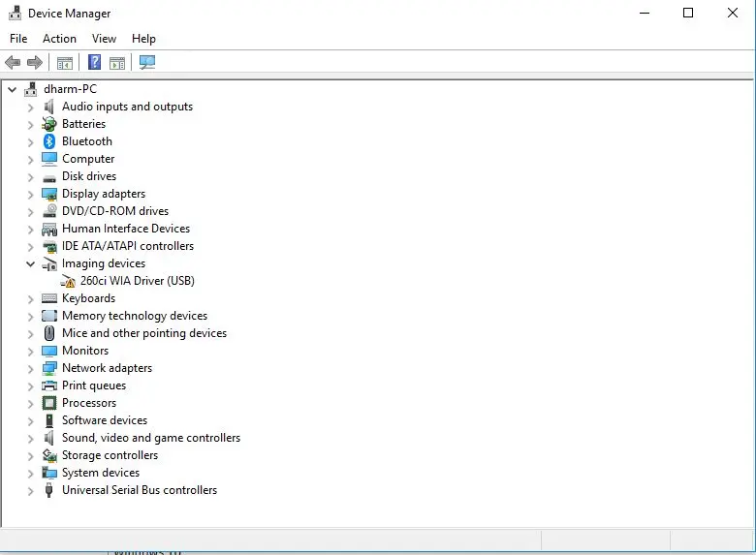Expand the Network adapters category
Screen dimensions: 756x555
tap(30, 368)
